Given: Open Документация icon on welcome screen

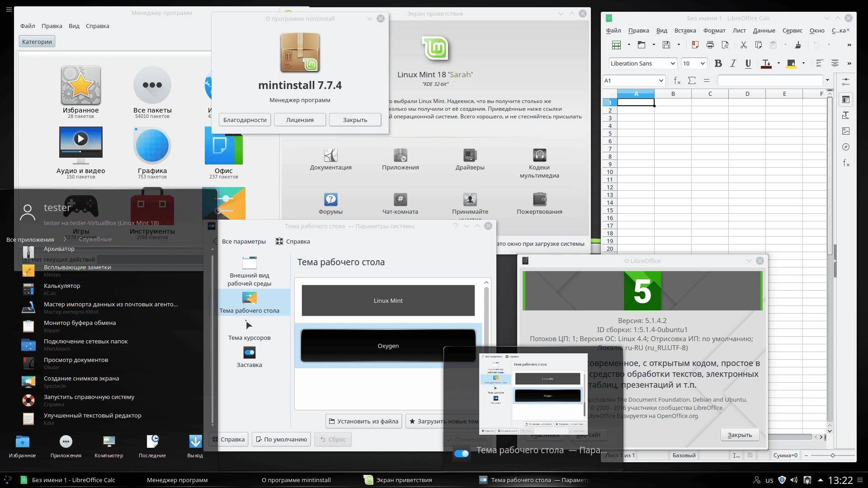Looking at the screenshot, I should tap(330, 160).
